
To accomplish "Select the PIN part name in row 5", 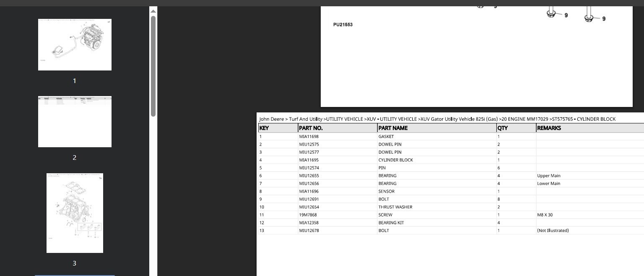I will point(382,168).
